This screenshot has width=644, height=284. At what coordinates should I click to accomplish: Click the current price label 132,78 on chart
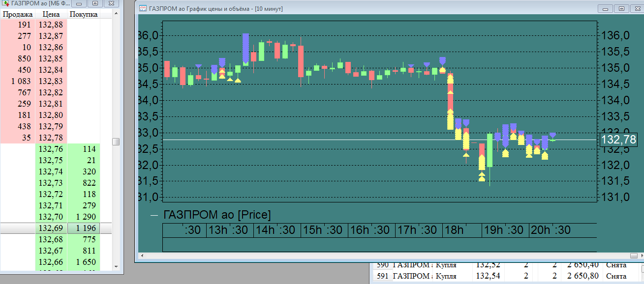[x=619, y=140]
